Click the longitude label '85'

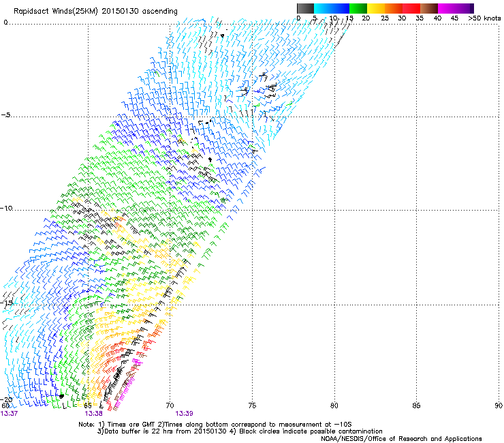(x=416, y=406)
